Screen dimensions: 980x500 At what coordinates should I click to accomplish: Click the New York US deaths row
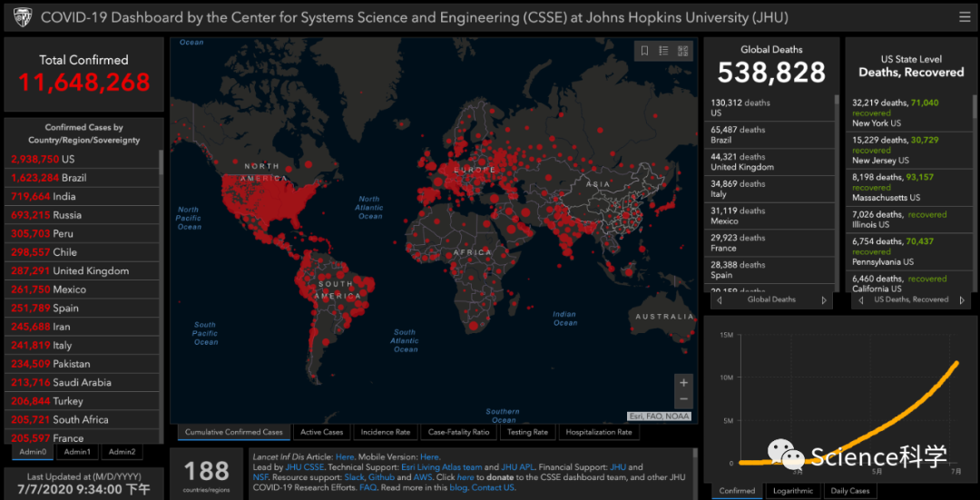(x=909, y=113)
